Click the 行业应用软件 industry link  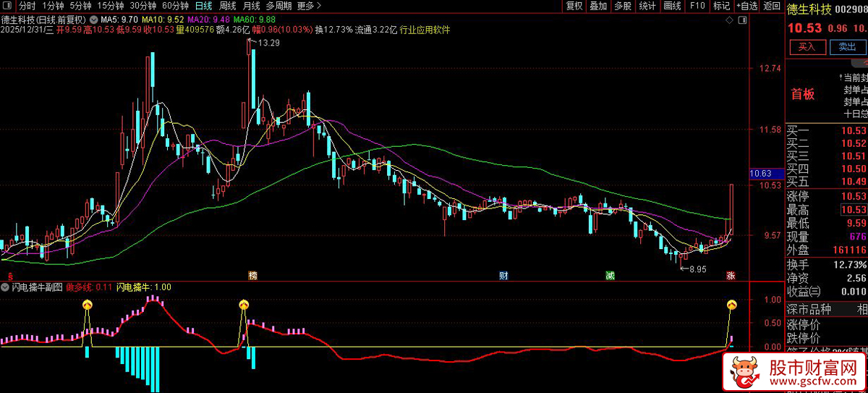coord(425,30)
